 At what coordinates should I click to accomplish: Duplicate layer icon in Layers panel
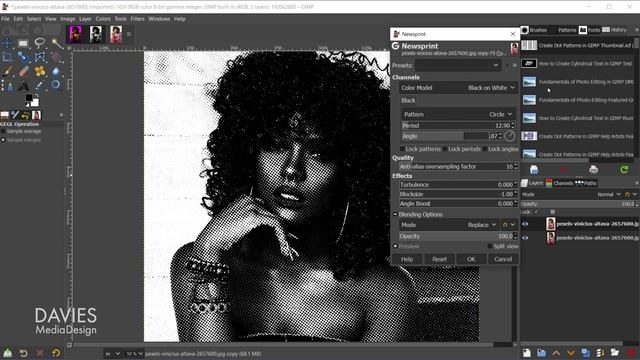[585, 353]
